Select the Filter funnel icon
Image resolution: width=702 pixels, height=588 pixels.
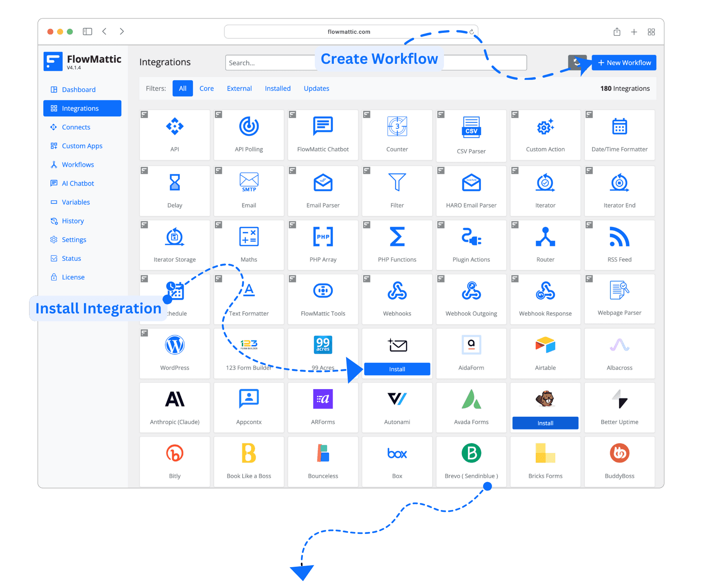pos(397,182)
